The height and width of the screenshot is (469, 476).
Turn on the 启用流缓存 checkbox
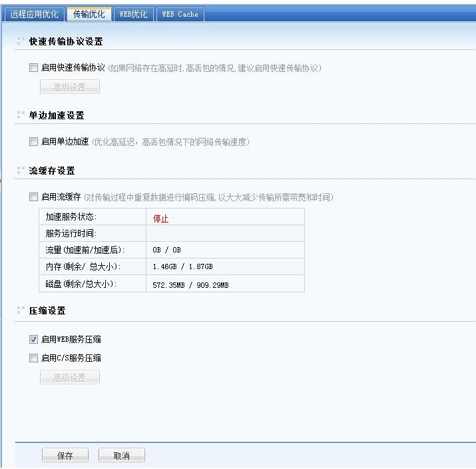click(34, 197)
